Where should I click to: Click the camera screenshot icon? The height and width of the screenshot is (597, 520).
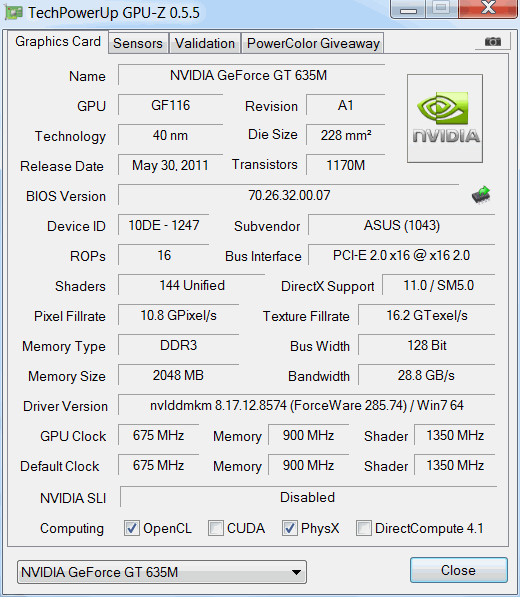tap(493, 41)
